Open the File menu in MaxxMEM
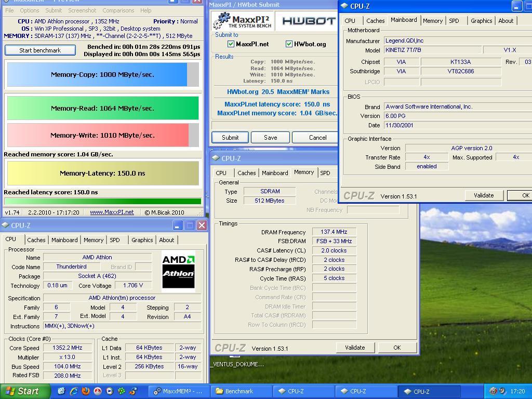Viewport: 532px width, 399px height. 9,10
